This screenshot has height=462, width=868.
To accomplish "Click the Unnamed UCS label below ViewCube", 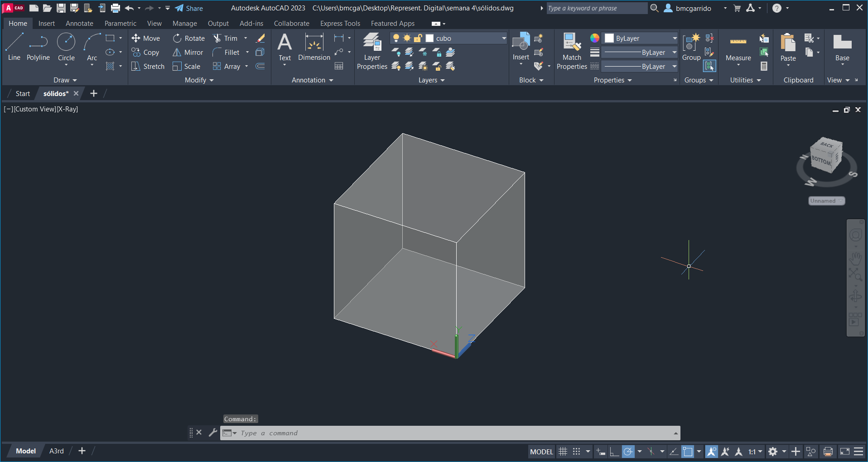I will coord(826,201).
